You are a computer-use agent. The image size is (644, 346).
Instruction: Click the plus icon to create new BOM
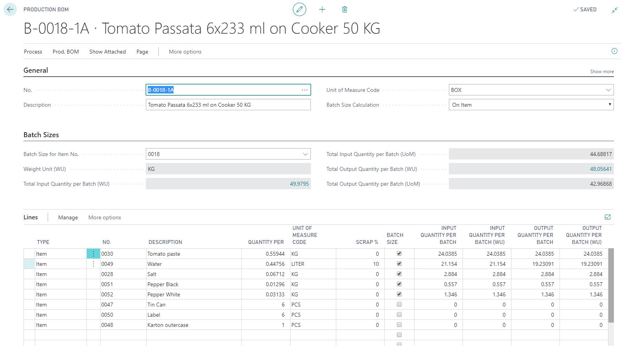(x=322, y=9)
